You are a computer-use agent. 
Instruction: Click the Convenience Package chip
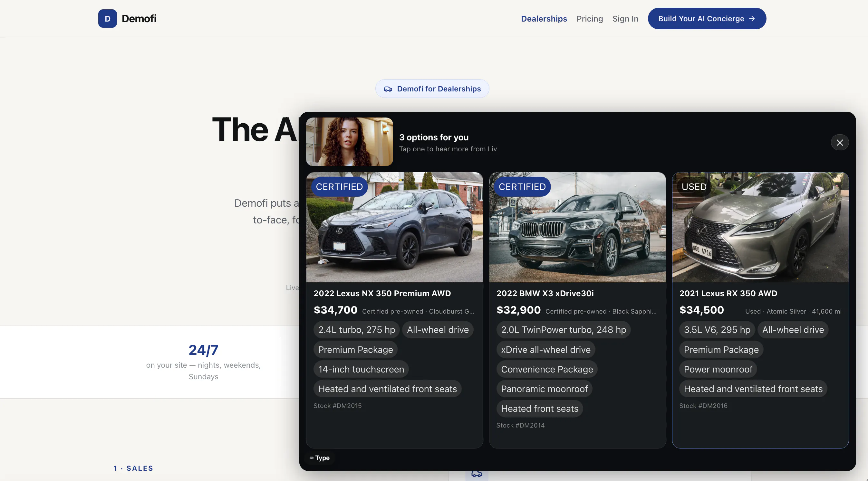coord(547,369)
